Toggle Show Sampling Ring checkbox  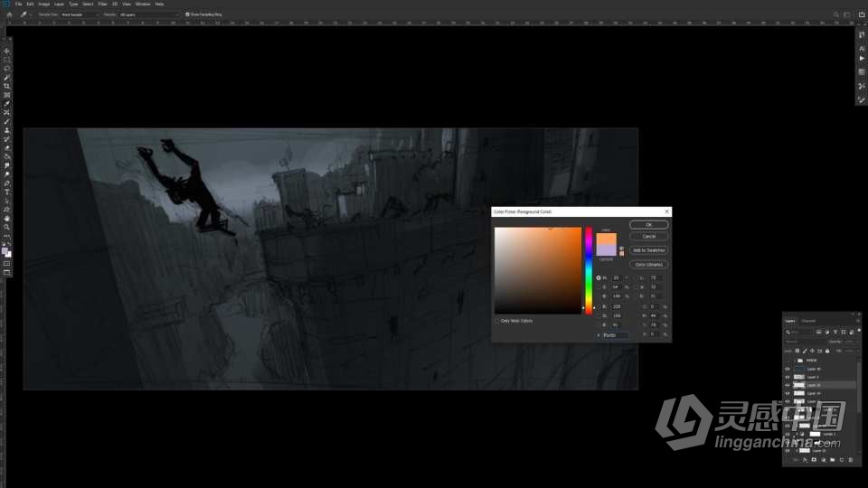pyautogui.click(x=187, y=14)
